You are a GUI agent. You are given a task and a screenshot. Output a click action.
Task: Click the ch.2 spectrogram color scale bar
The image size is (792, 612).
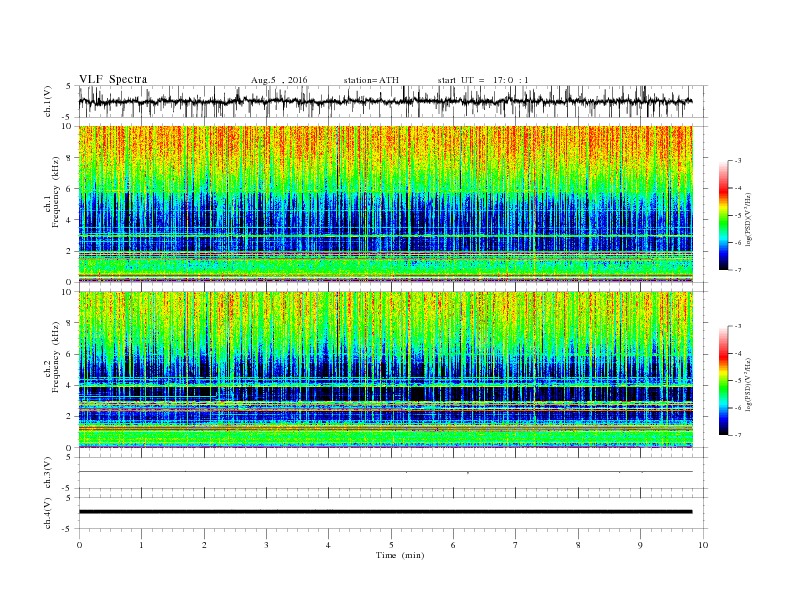tap(724, 381)
